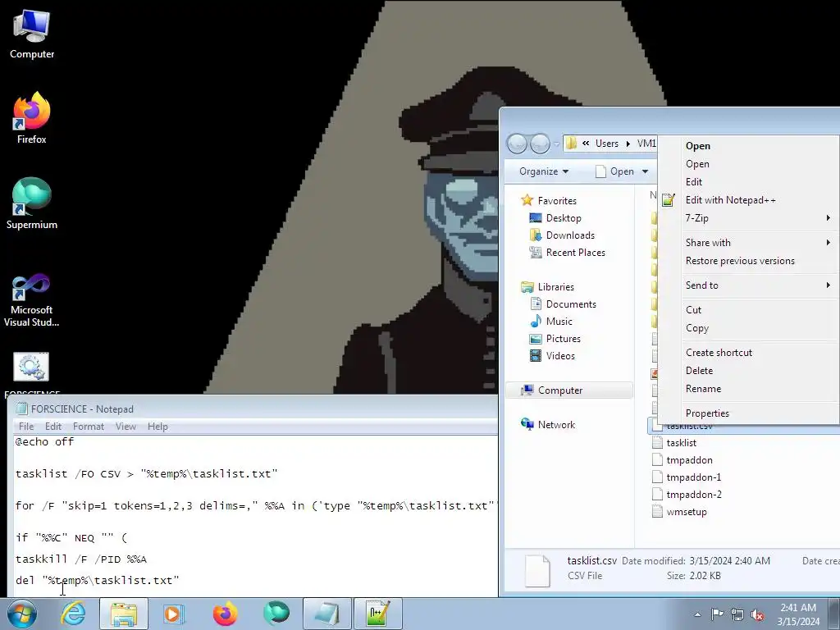Choose Edit with Notepad++ in the context menu
840x630 pixels.
pos(748,200)
